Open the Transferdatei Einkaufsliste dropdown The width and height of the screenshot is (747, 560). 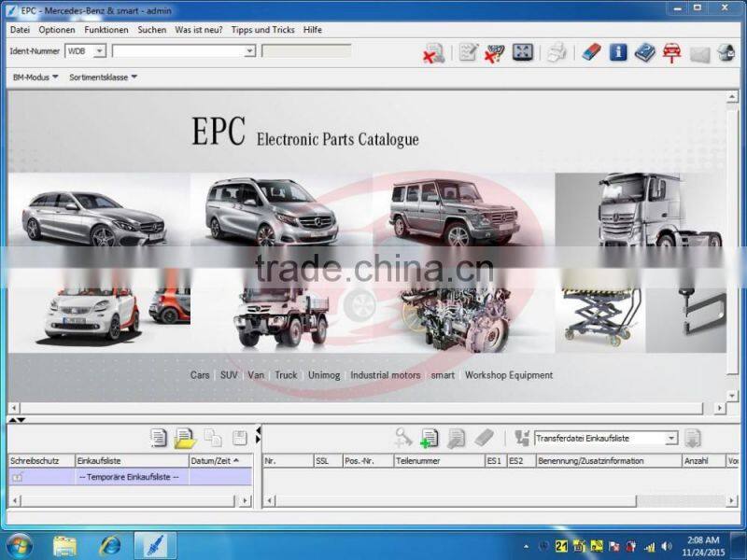pos(672,437)
